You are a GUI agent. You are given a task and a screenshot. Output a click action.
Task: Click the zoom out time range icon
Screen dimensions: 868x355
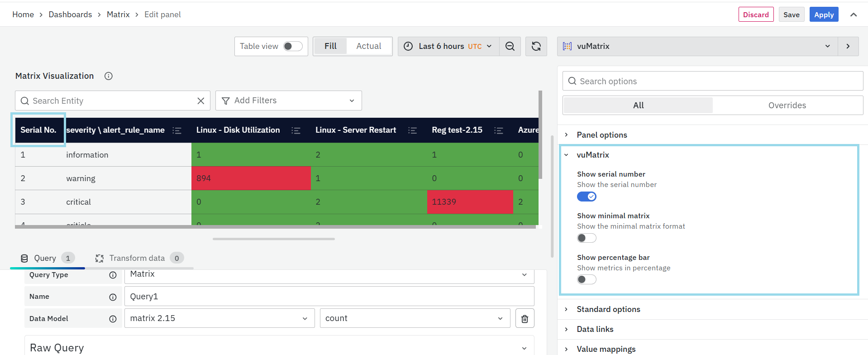510,46
